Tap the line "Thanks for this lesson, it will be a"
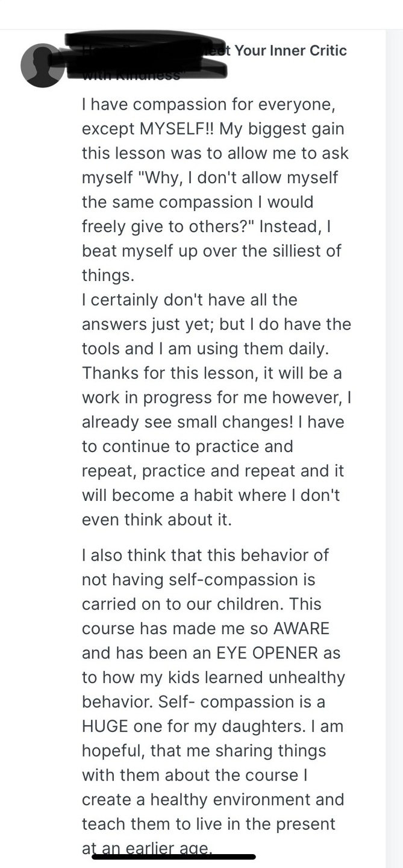Viewport: 403px width, 868px height. coord(211,373)
